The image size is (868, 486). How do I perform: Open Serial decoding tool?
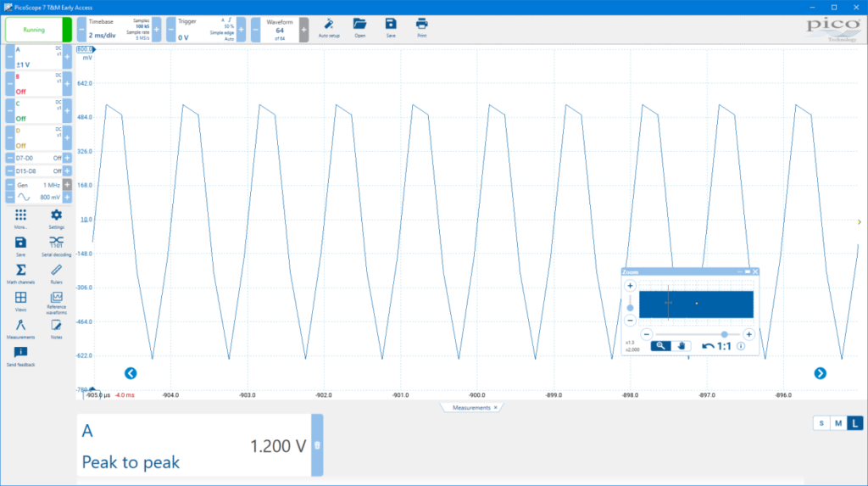(57, 247)
